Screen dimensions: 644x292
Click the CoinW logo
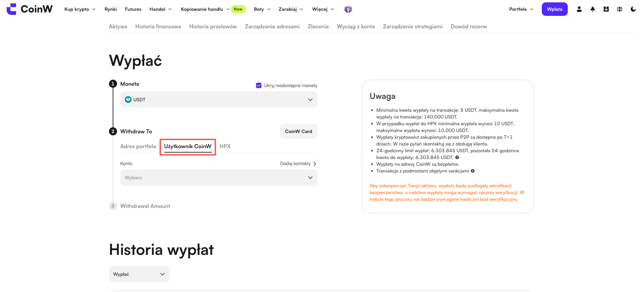[x=30, y=9]
